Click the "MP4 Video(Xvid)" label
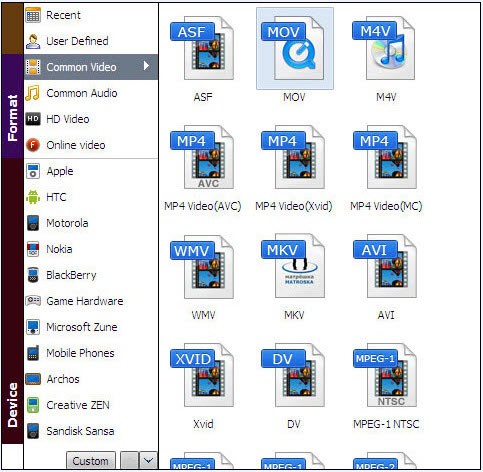Screen dimensions: 483x472 294,206
